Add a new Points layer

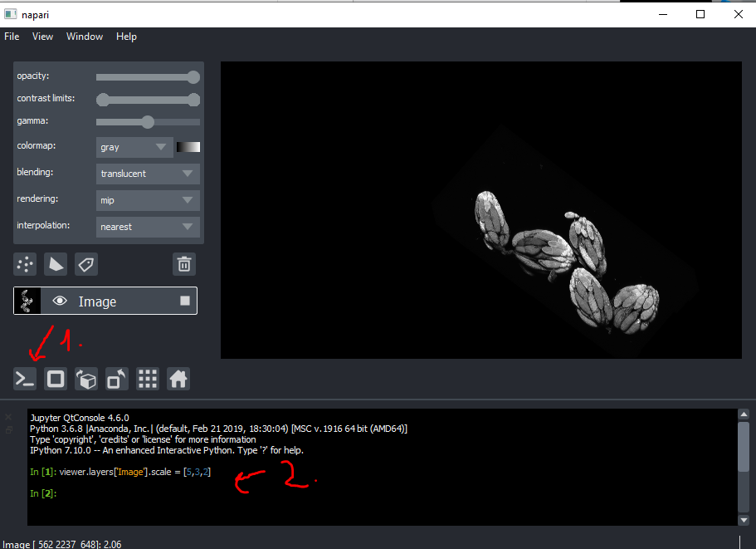click(x=24, y=264)
